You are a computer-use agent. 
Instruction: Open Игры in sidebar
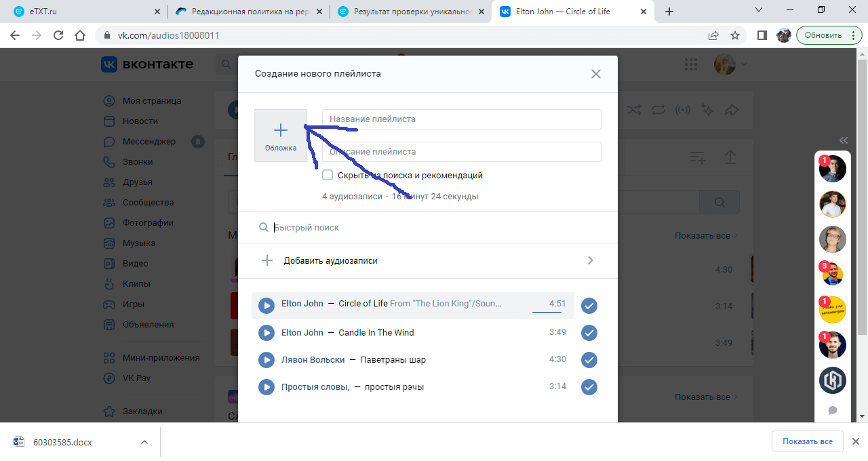134,304
